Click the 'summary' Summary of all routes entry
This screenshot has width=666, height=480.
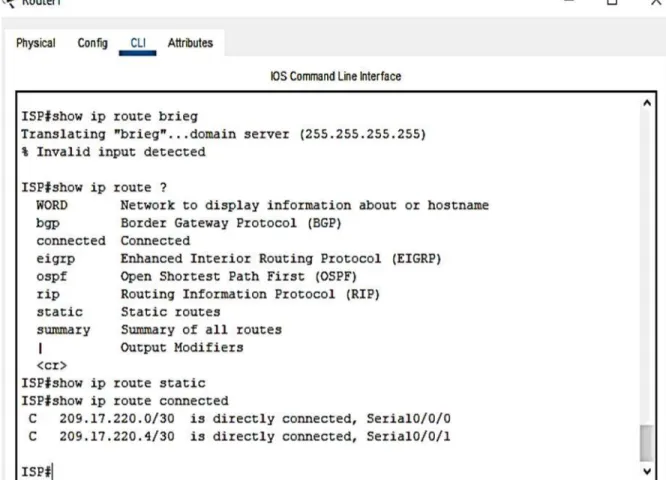click(159, 330)
